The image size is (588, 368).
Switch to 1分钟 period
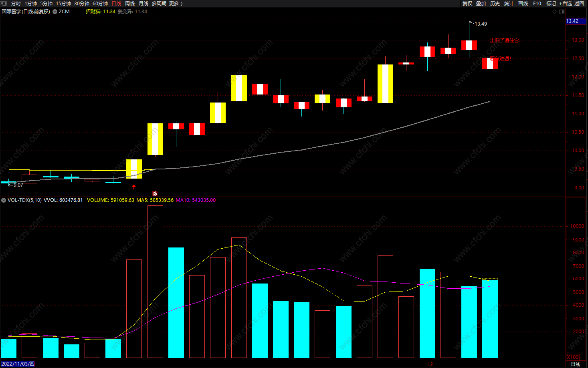pos(30,4)
